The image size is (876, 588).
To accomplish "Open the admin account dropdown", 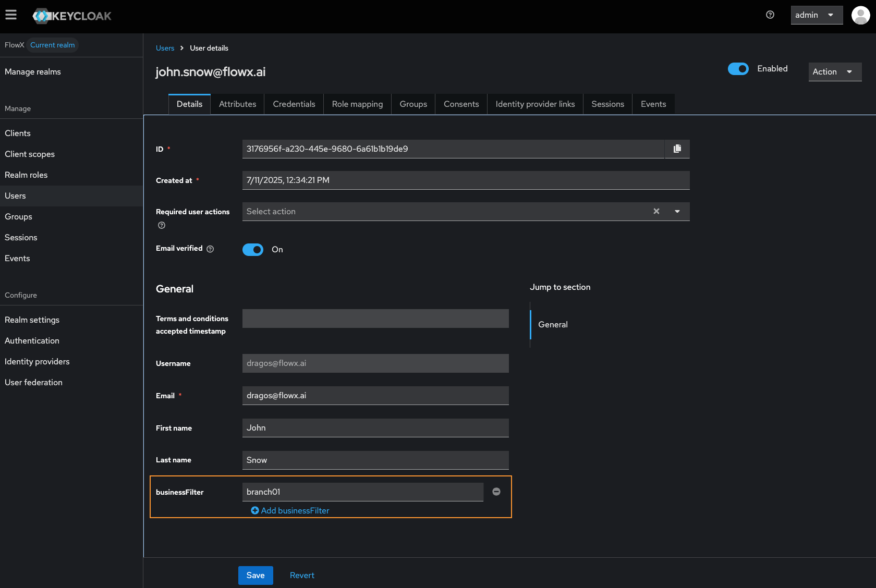I will click(x=816, y=15).
